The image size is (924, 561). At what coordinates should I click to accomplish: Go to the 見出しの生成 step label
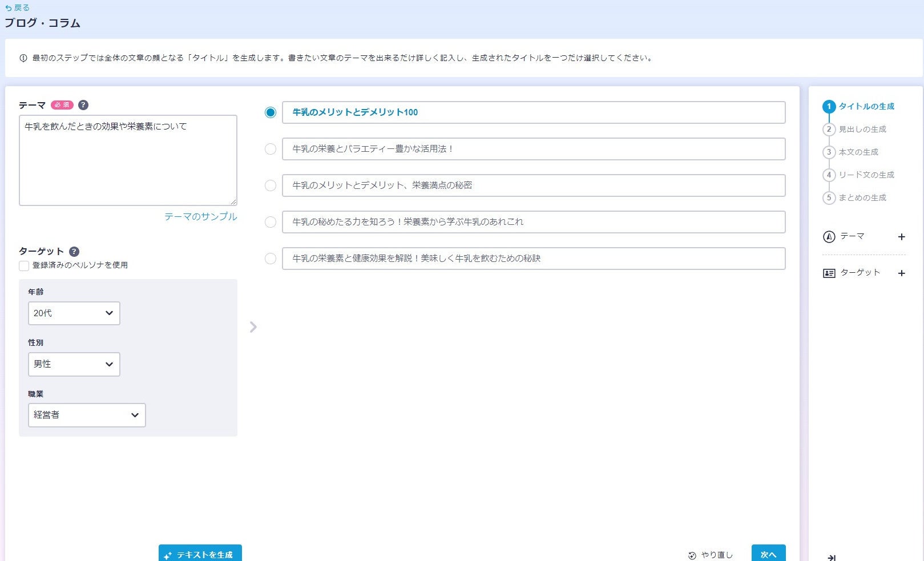point(862,130)
